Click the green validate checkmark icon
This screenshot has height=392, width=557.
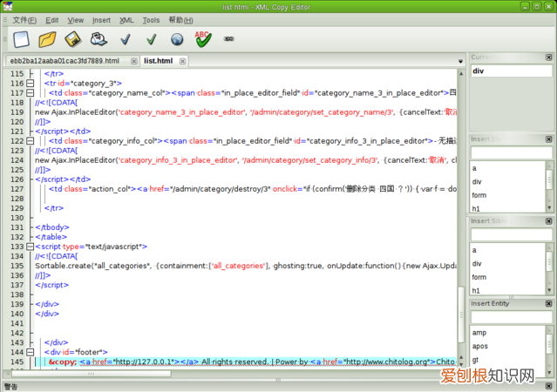152,39
